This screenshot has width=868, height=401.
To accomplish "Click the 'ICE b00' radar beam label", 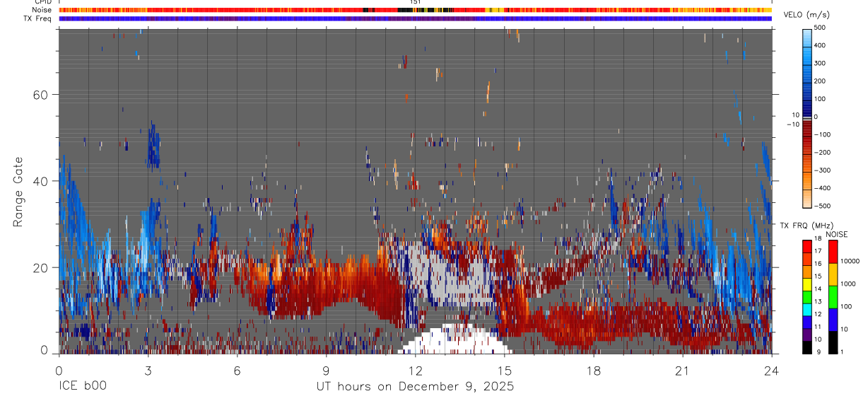I will 83,387.
